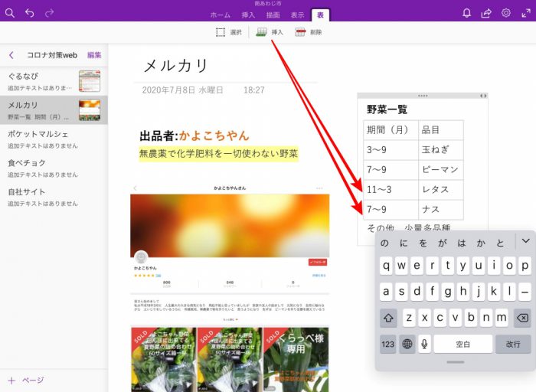The height and width of the screenshot is (392, 536).
Task: Redo the last undone action
Action: pyautogui.click(x=50, y=13)
